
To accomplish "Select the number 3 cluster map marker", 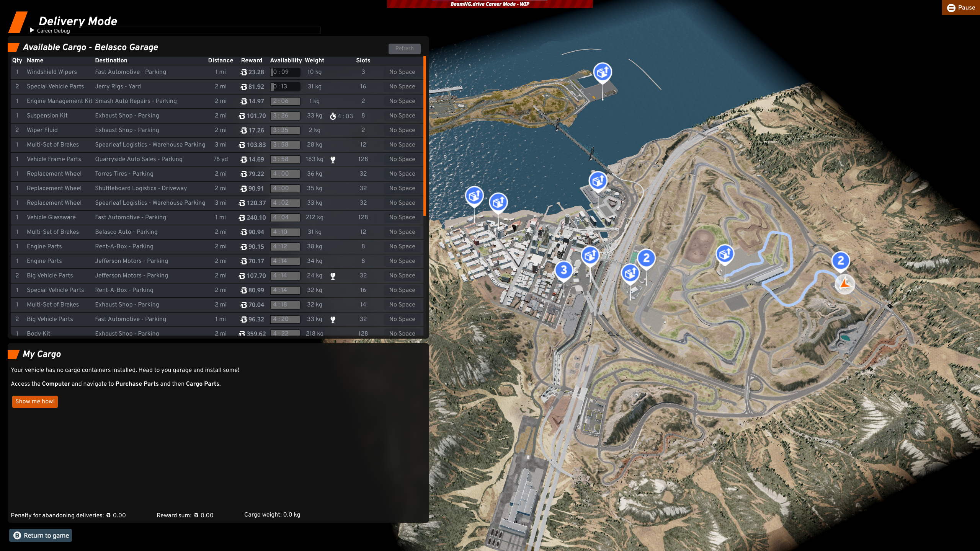I will point(563,270).
